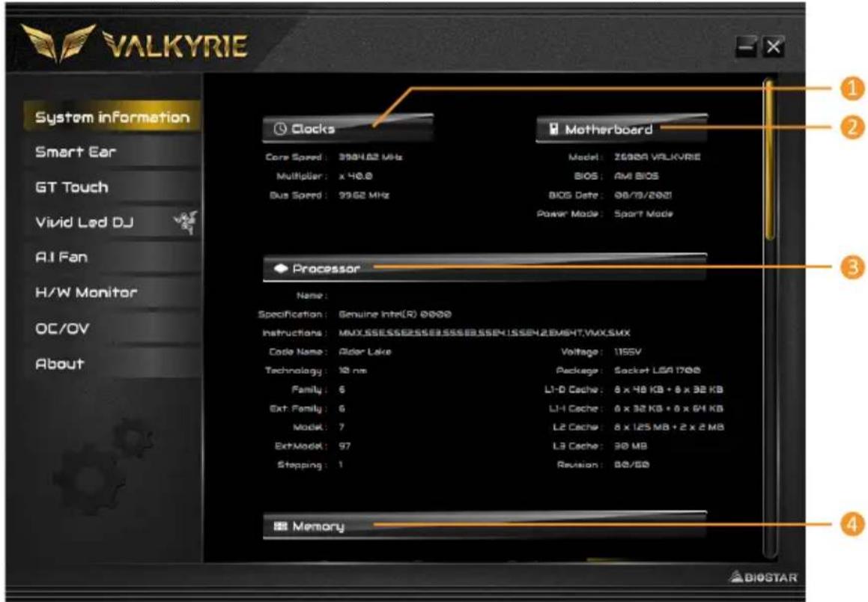This screenshot has height=602, width=868.
Task: Click the Sport Mode power value
Action: tap(643, 213)
